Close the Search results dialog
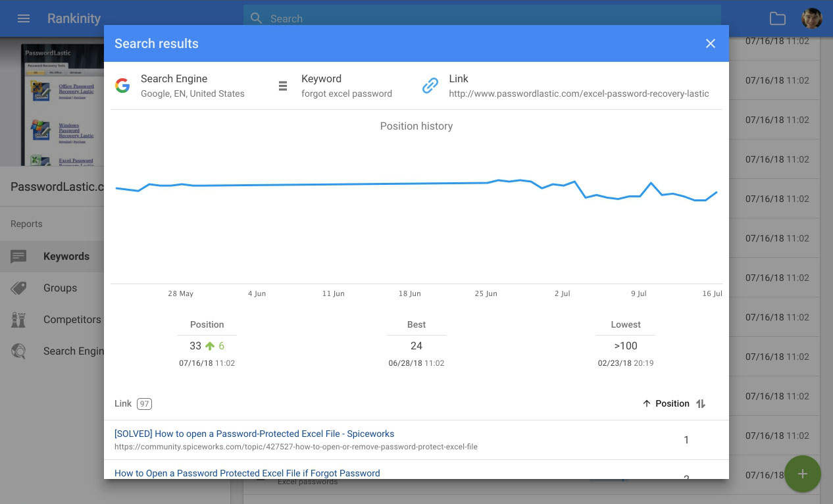The image size is (833, 504). click(x=711, y=43)
